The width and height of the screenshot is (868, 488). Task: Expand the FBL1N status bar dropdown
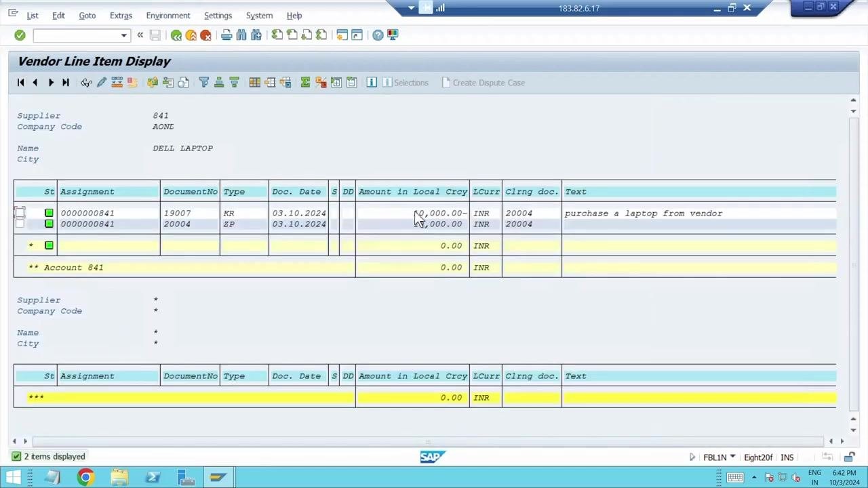(732, 457)
